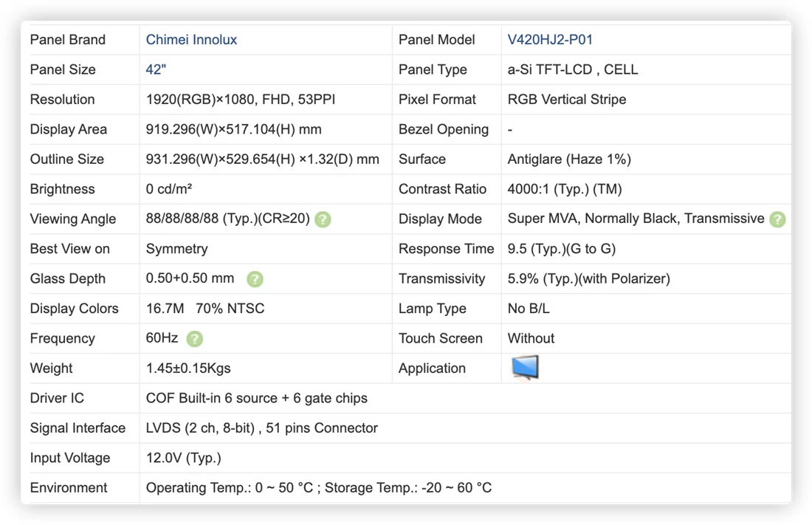Select the outline size value '931.296(W)×529.654(H) ×1.32(D) mm'
812x525 pixels.
coord(262,159)
